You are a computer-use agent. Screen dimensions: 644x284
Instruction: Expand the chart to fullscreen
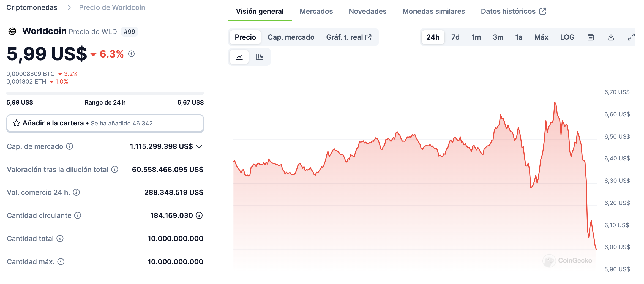[x=631, y=37]
